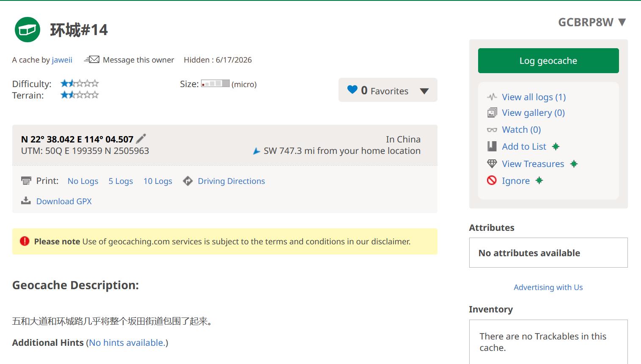
Task: Expand the GCBRP8W code dropdown arrow
Action: tap(622, 22)
